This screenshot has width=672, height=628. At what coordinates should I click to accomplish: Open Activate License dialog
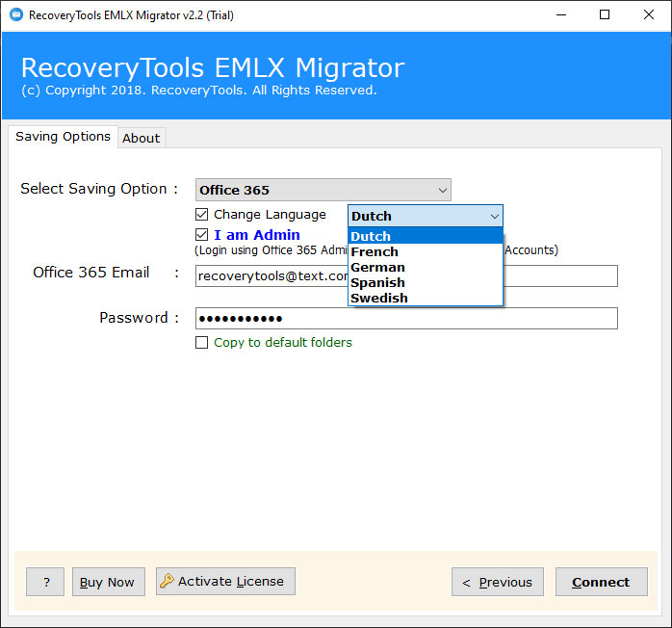(225, 581)
